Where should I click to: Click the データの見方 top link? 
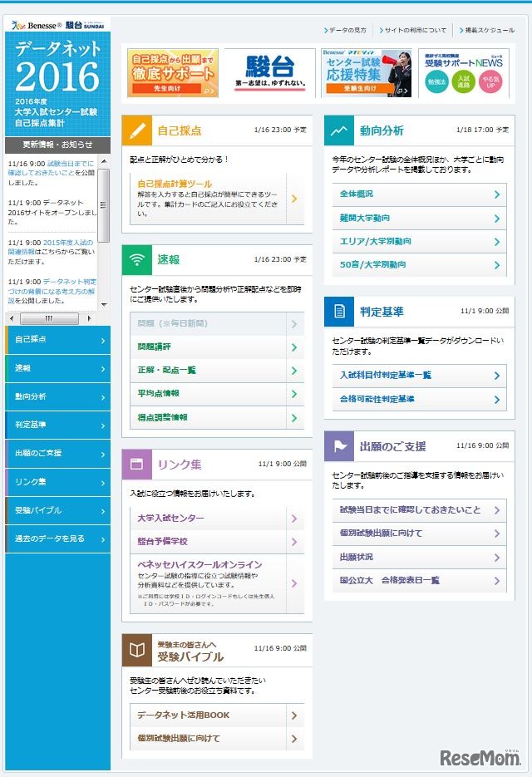(345, 30)
